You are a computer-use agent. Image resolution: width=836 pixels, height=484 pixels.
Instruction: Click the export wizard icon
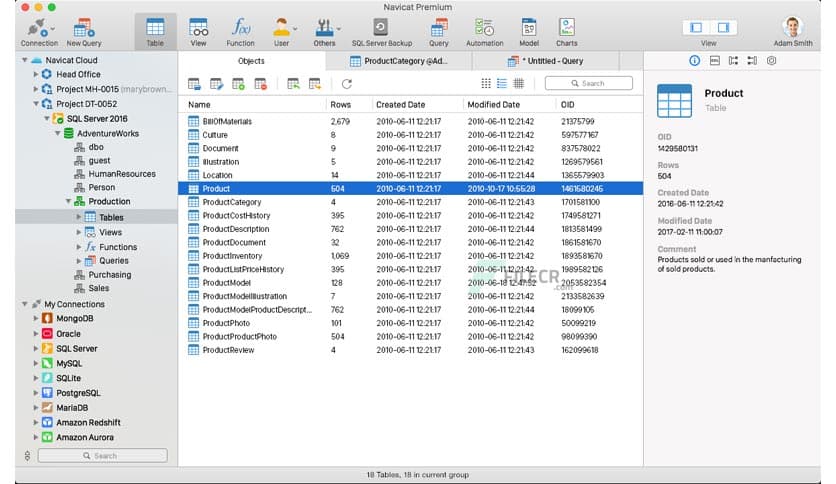point(315,84)
